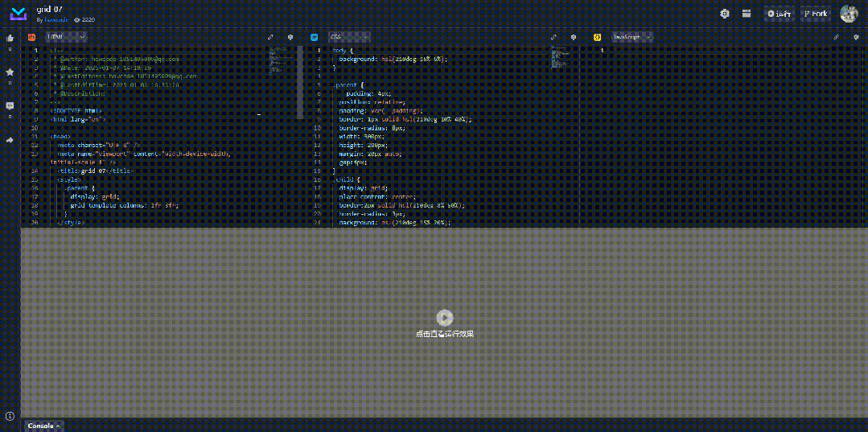The image size is (868, 432).
Task: Expand the Console panel
Action: pos(43,426)
